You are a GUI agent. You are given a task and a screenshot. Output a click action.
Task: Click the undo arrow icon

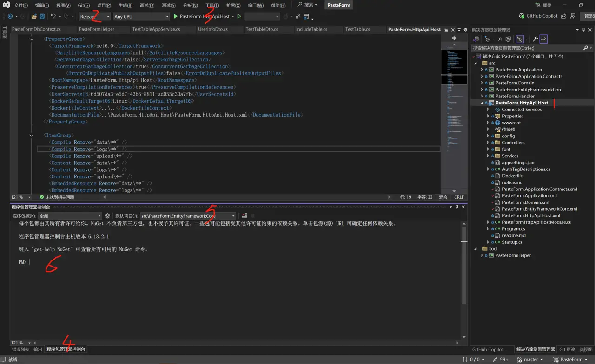pos(53,16)
